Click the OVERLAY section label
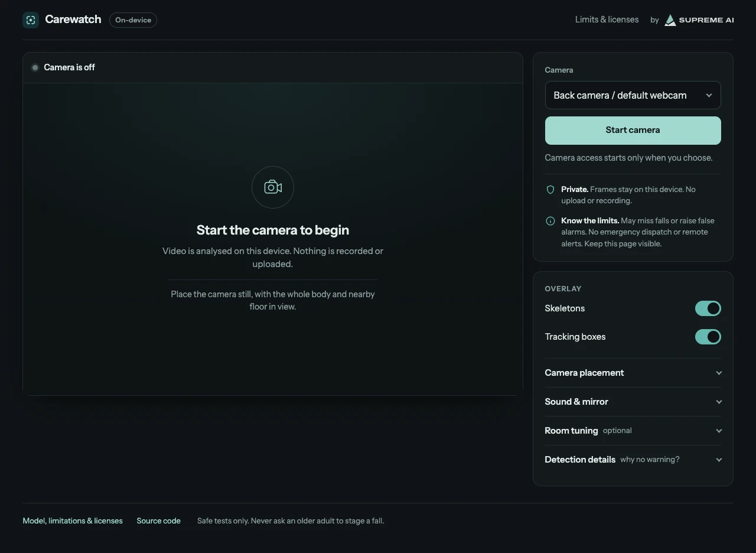This screenshot has width=756, height=553. pyautogui.click(x=563, y=289)
